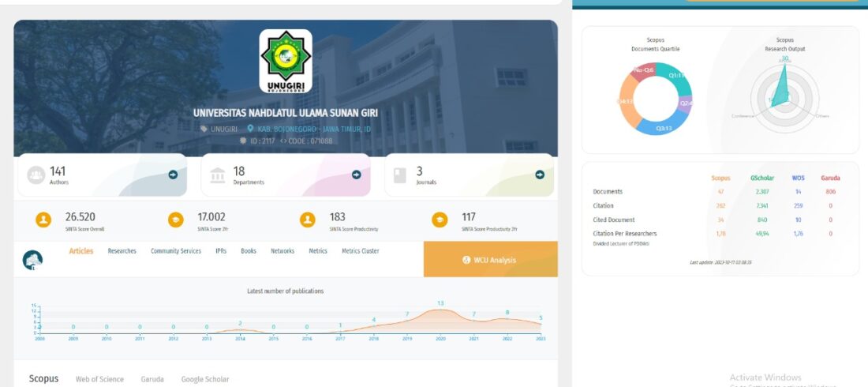868x387 pixels.
Task: Click the UNUGIRI university logo
Action: click(286, 61)
